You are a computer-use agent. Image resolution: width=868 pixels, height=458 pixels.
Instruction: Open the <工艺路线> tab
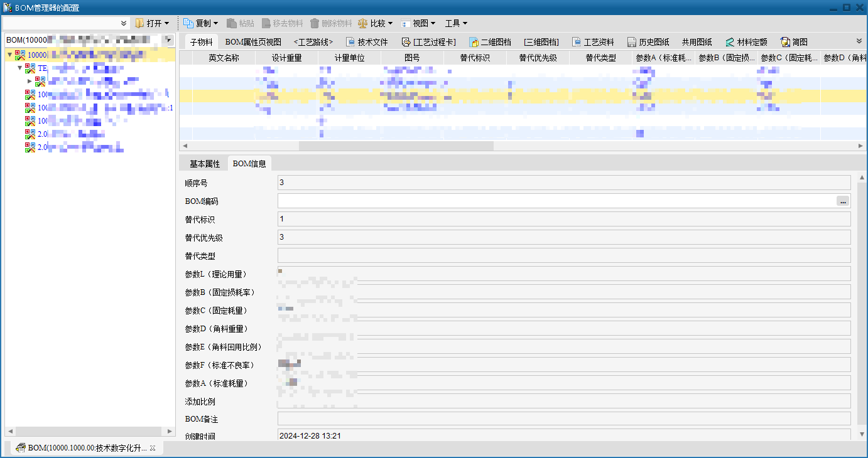pyautogui.click(x=313, y=42)
